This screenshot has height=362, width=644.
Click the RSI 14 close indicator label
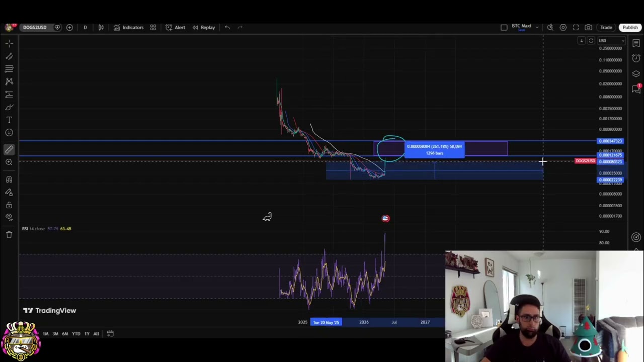(x=33, y=229)
